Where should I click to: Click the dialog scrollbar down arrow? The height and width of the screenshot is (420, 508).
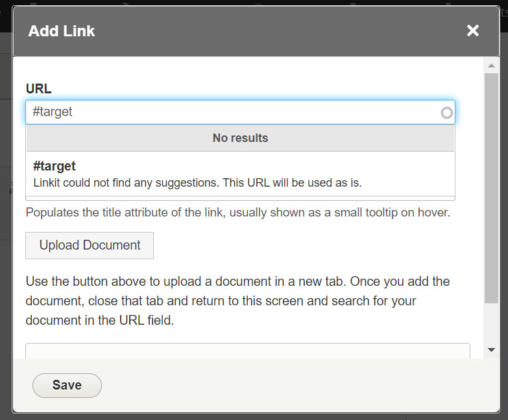pos(491,349)
